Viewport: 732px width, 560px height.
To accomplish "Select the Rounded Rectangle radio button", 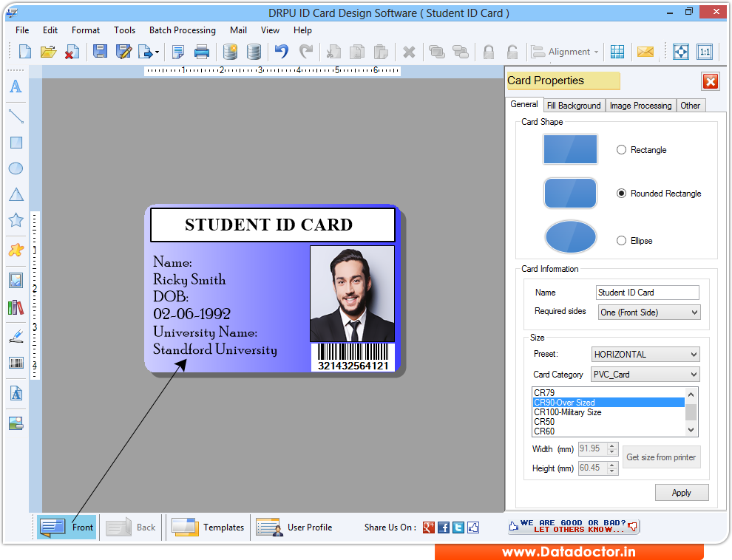I will tap(621, 193).
